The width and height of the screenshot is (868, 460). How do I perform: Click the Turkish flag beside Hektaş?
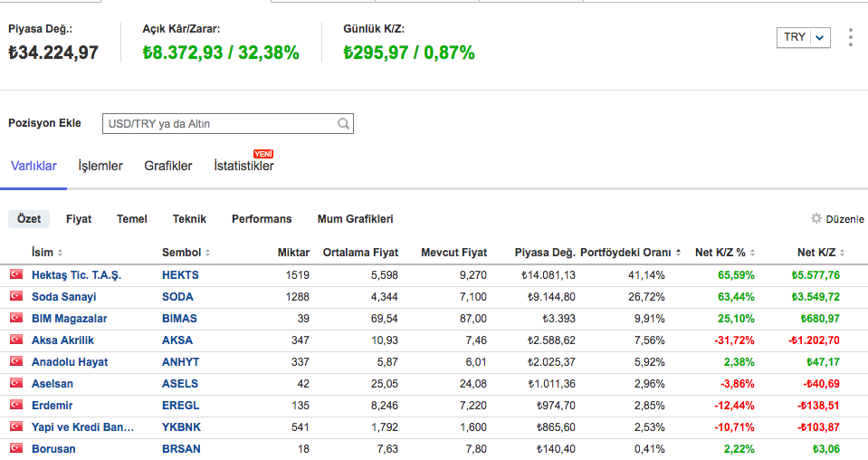point(16,274)
